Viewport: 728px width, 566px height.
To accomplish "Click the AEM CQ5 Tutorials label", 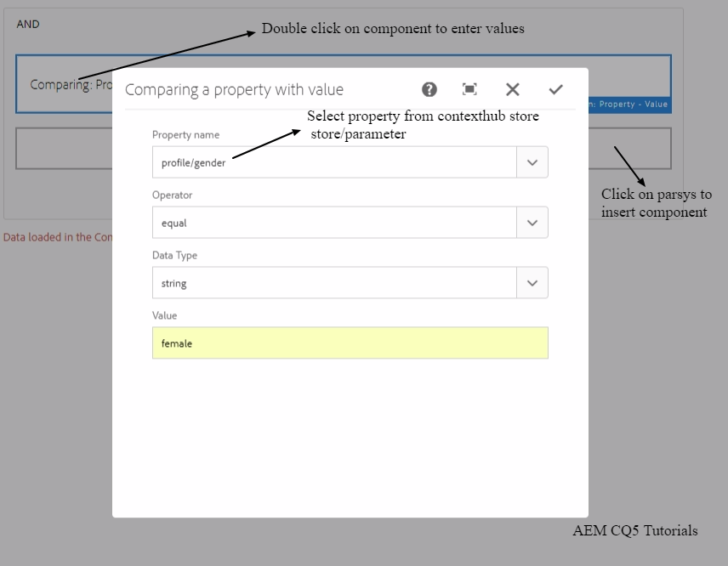I will click(635, 531).
